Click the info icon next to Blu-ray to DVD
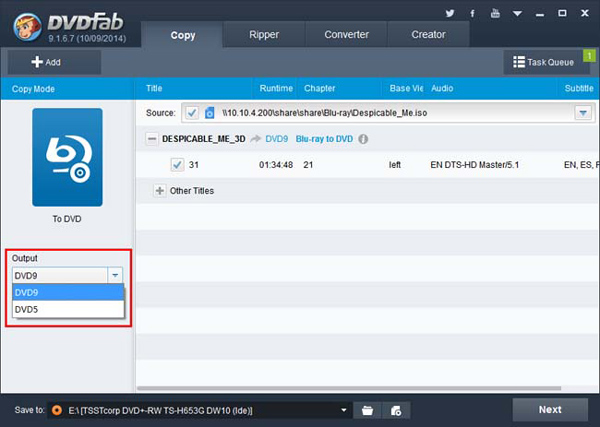Image resolution: width=600 pixels, height=427 pixels. tap(363, 139)
